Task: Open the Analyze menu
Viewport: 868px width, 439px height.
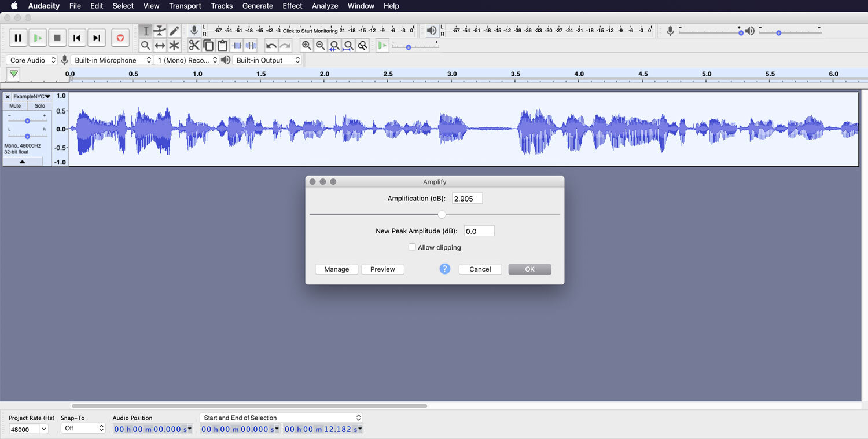Action: pos(325,6)
